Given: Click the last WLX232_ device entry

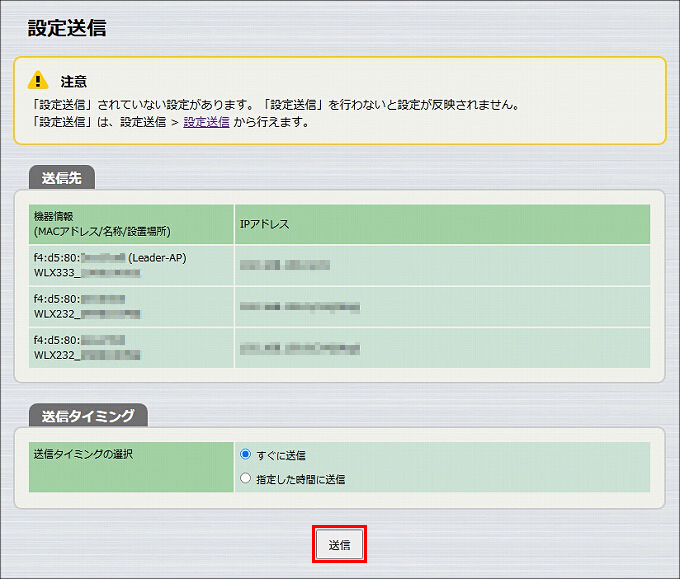Looking at the screenshot, I should click(x=87, y=355).
